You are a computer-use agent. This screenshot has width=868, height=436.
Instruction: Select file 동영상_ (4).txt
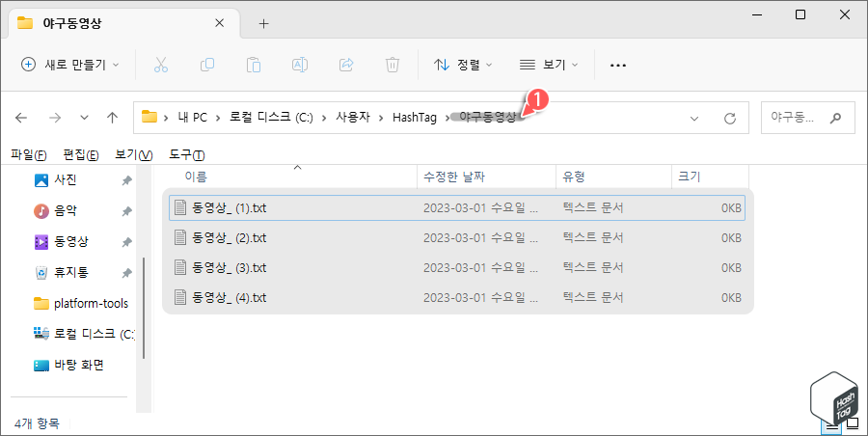(x=457, y=297)
